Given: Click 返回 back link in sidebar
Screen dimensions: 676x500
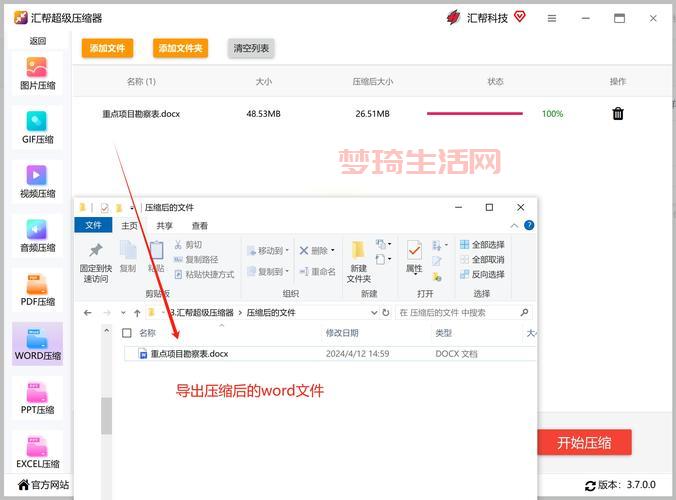Looking at the screenshot, I should point(38,41).
